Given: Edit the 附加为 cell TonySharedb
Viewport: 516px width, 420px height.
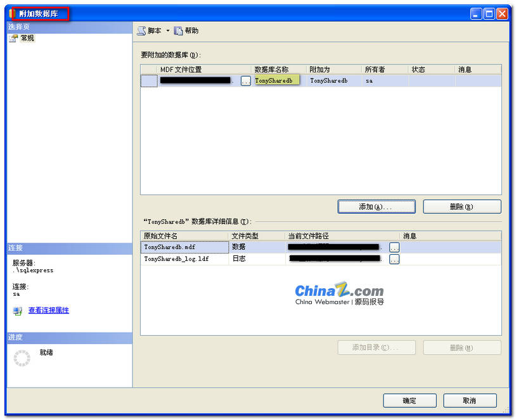Looking at the screenshot, I should [x=335, y=80].
